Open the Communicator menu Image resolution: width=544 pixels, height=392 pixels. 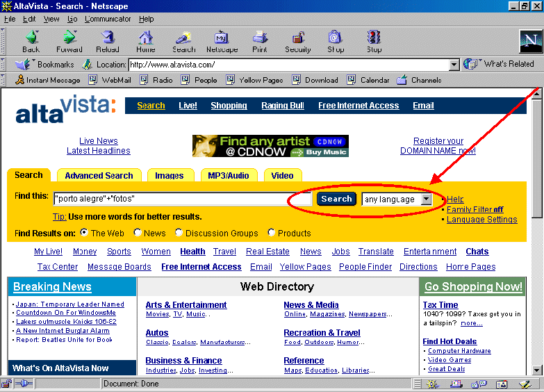pos(108,19)
